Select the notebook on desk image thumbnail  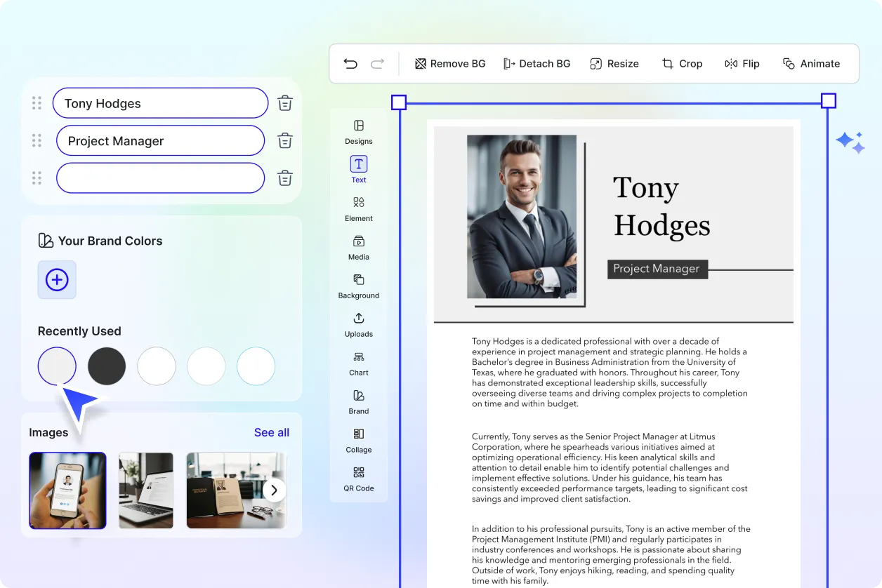237,490
